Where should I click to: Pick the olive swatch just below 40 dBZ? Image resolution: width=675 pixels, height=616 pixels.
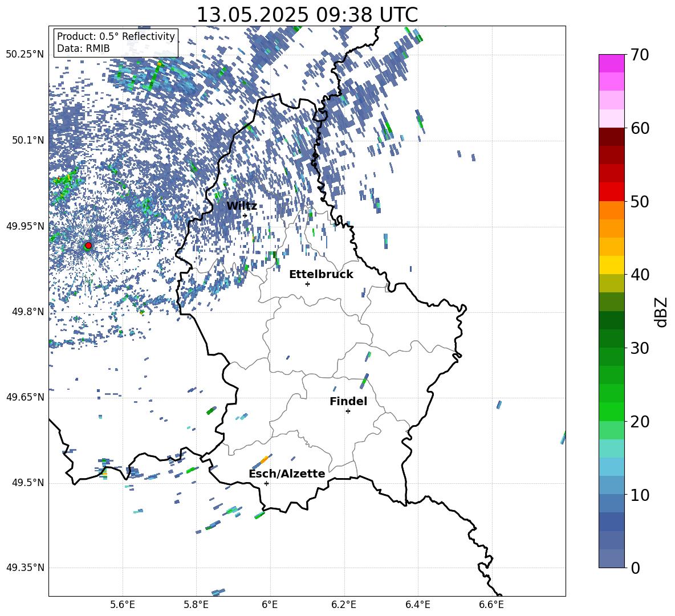(611, 283)
